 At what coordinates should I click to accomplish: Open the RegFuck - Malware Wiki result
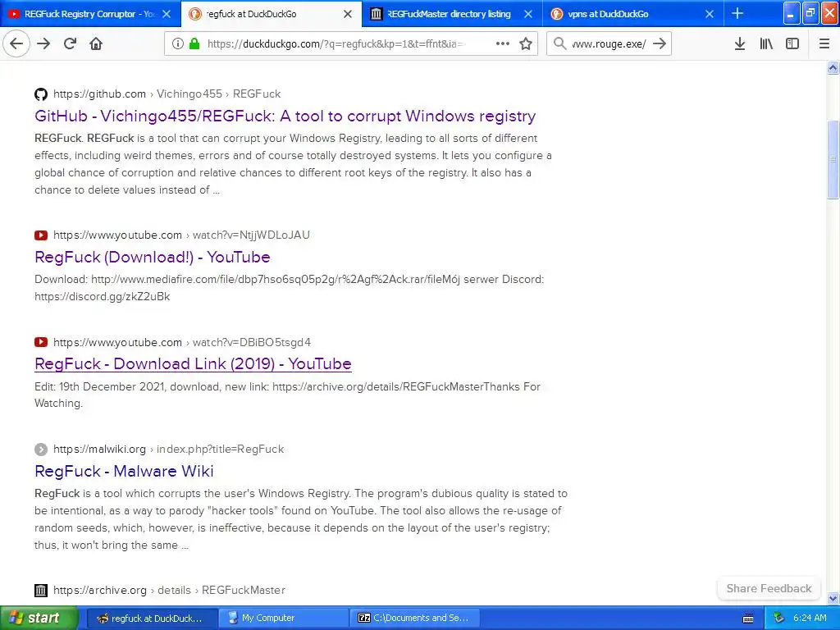(x=124, y=471)
